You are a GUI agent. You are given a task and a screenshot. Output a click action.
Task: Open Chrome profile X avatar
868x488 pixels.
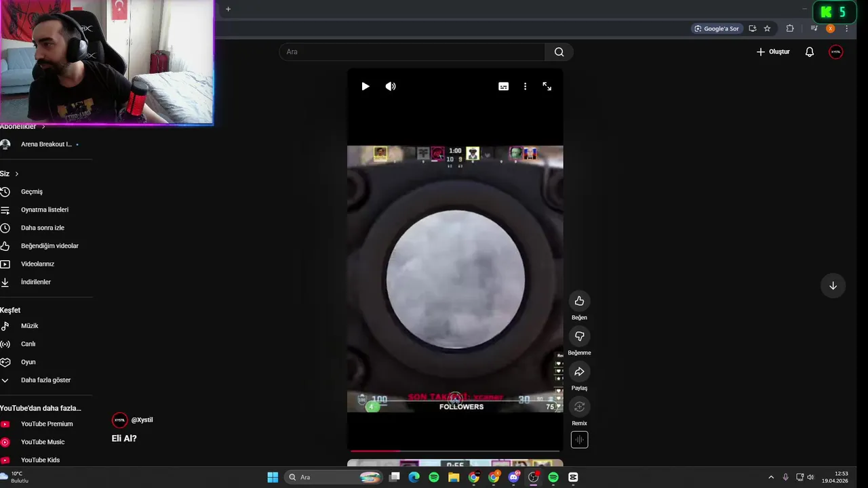(x=830, y=28)
